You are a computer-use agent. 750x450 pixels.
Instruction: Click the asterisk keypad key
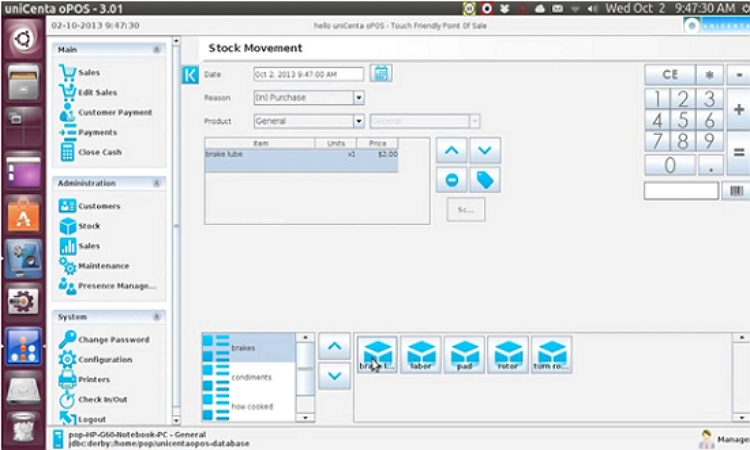pos(710,75)
